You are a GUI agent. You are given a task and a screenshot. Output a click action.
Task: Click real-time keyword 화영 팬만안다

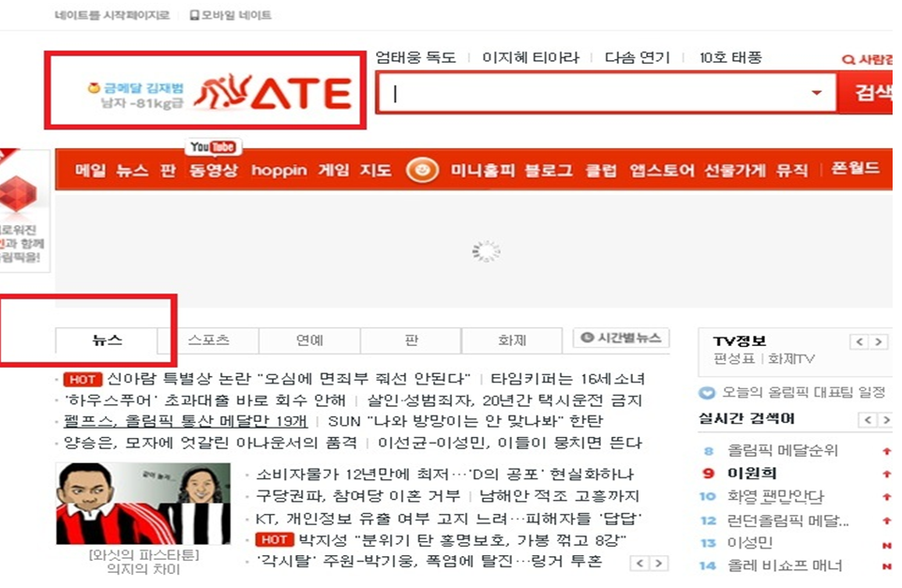point(775,496)
